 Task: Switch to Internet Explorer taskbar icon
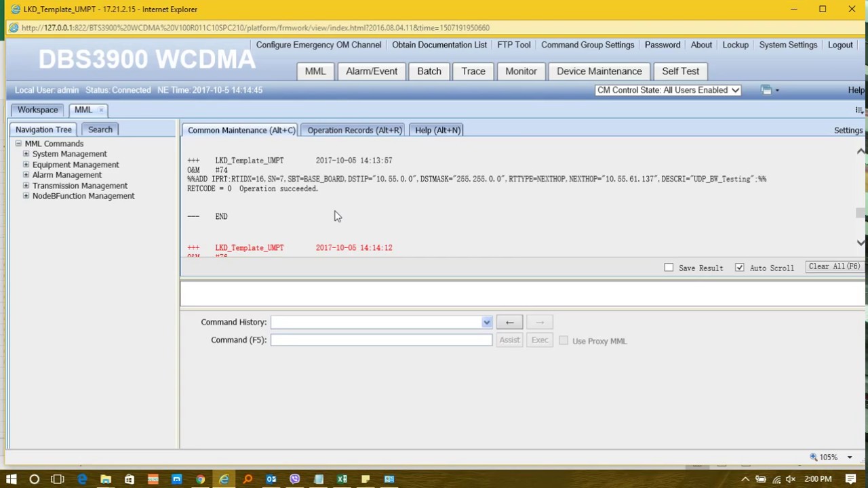[224, 479]
